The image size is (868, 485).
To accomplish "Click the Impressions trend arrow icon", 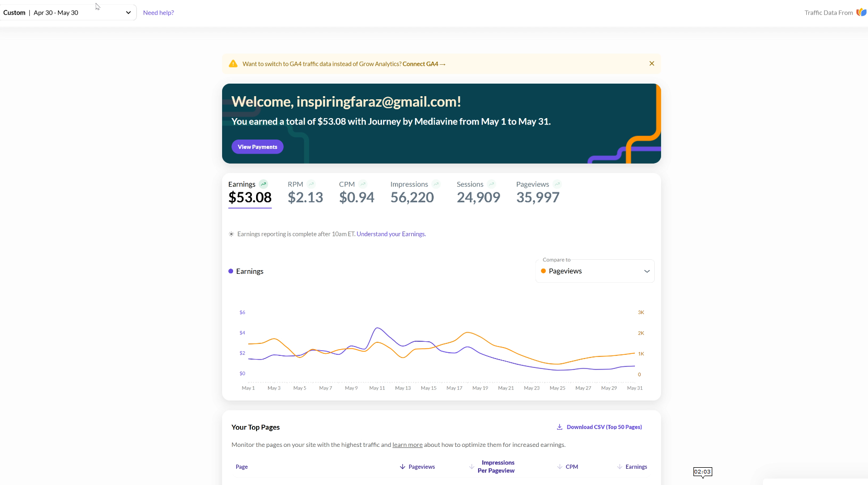I will [x=436, y=184].
